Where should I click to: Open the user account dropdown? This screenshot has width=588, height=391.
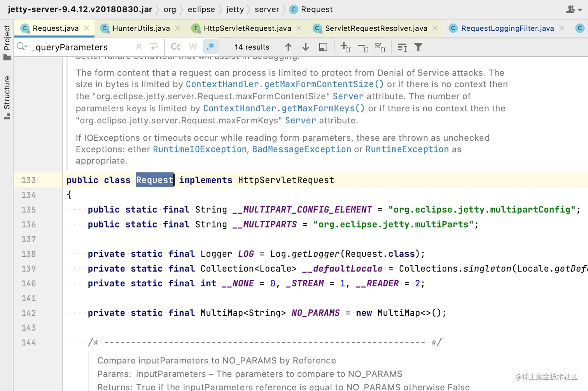pos(574,9)
